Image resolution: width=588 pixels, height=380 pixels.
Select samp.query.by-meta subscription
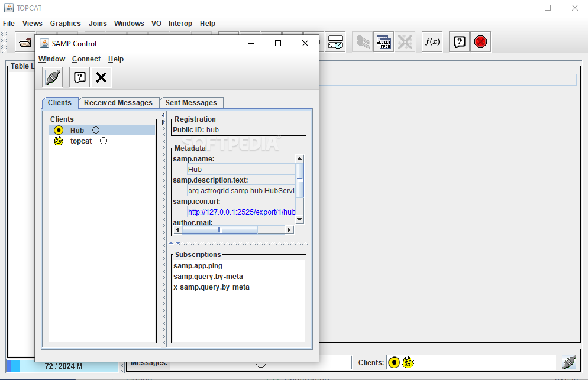click(x=208, y=277)
